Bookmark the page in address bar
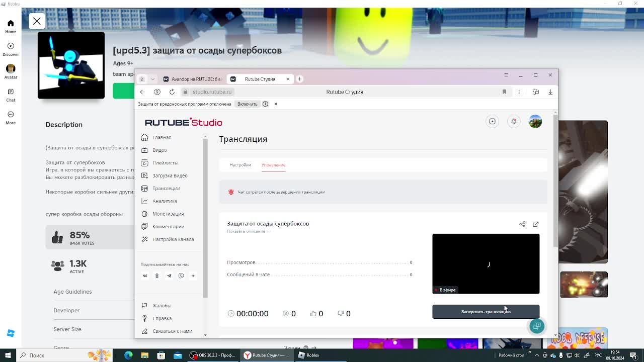The height and width of the screenshot is (362, 644). pos(504,92)
